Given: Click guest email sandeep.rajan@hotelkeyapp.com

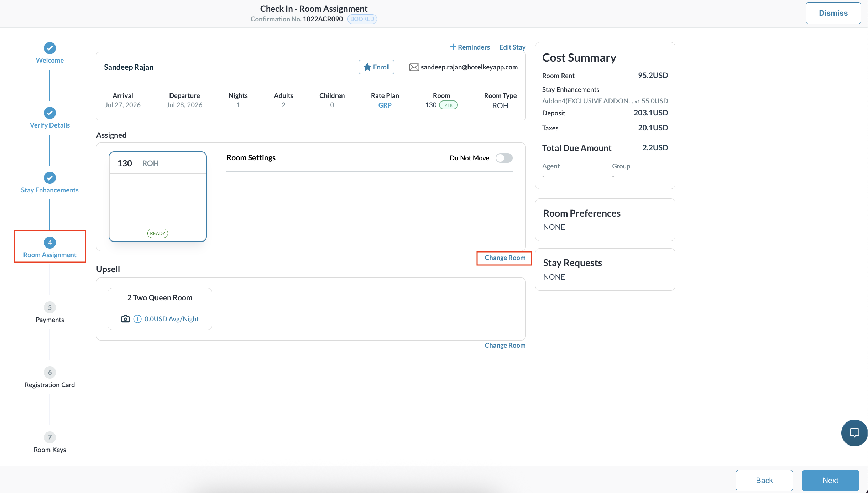Looking at the screenshot, I should tap(469, 67).
